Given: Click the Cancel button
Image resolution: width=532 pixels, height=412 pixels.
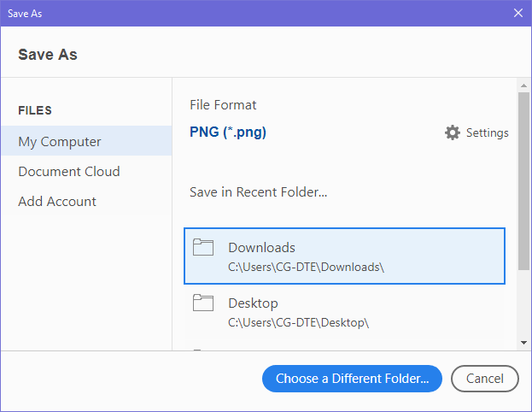Looking at the screenshot, I should (484, 379).
